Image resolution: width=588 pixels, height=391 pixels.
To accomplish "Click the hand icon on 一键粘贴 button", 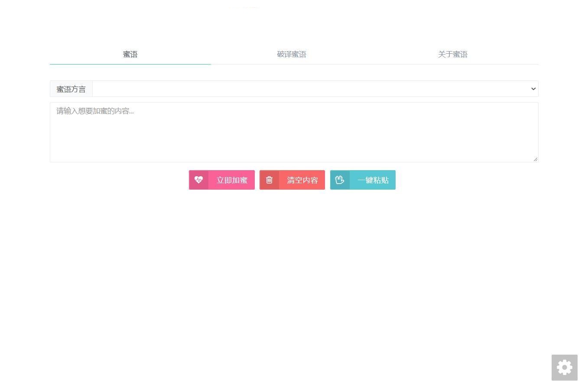I will pyautogui.click(x=340, y=180).
